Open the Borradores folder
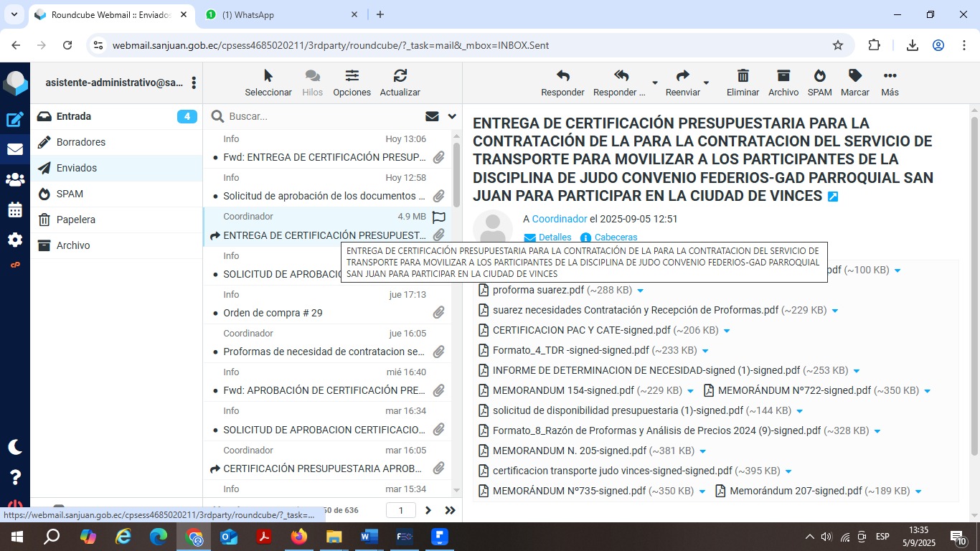Screen dimensions: 980x551 pos(81,142)
